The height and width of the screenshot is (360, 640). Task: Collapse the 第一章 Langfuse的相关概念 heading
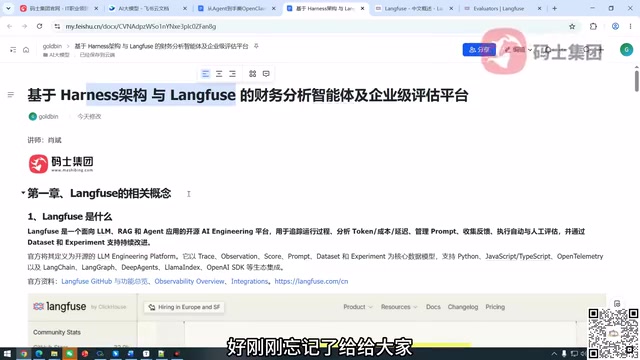[x=23, y=193]
